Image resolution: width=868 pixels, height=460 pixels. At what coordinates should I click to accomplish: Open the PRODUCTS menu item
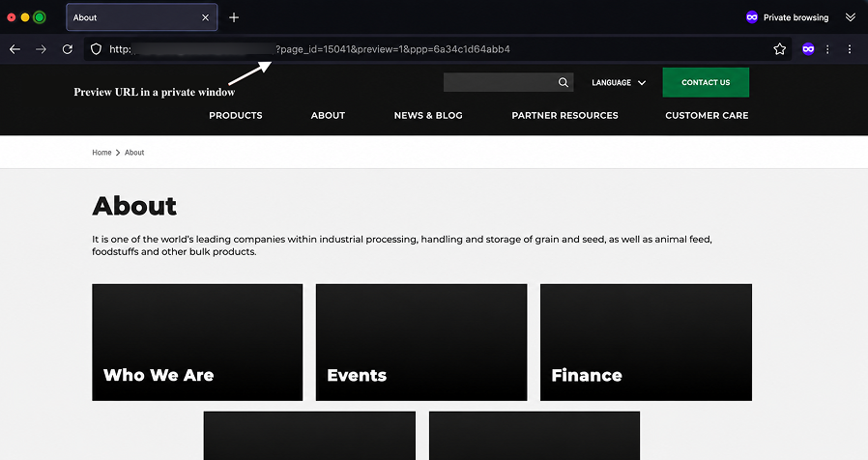(x=235, y=115)
